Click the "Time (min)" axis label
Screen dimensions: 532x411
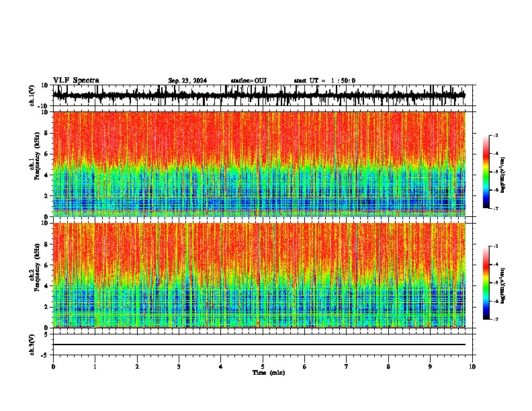pos(269,373)
